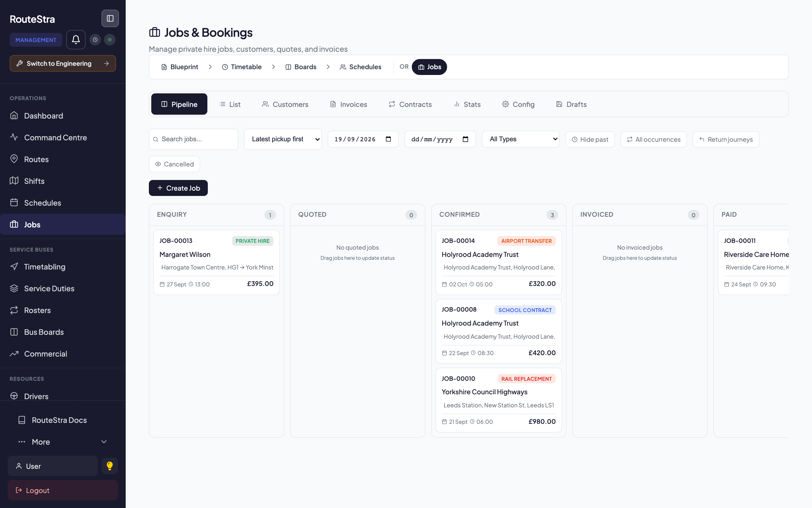The image size is (812, 508).
Task: Switch to Customers tab
Action: click(285, 104)
